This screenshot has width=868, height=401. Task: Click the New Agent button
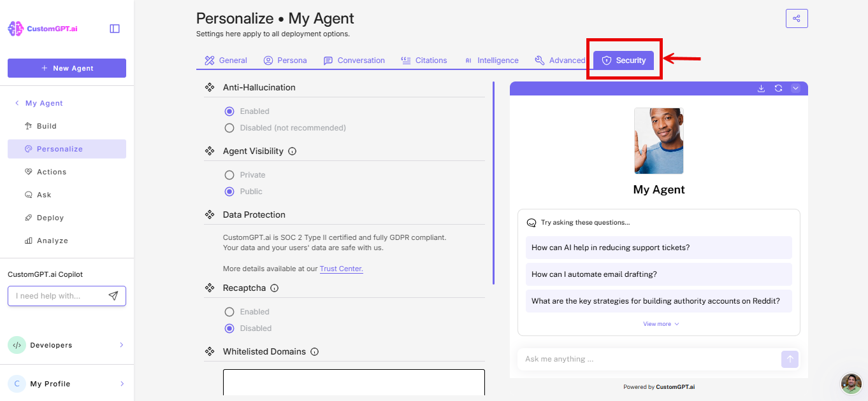point(67,68)
